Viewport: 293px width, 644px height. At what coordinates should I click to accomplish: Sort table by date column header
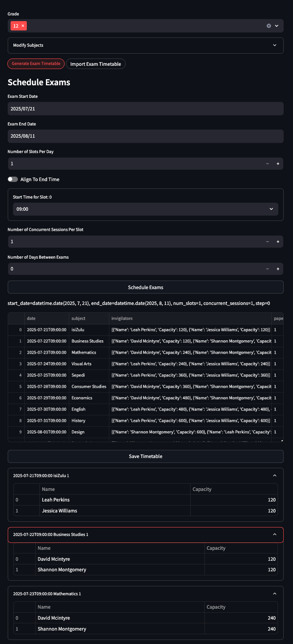47,318
